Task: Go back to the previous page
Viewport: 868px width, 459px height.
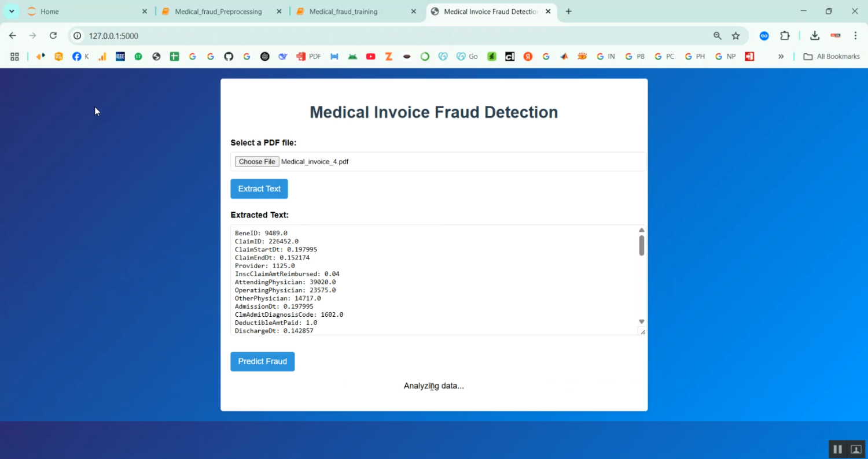Action: tap(13, 36)
